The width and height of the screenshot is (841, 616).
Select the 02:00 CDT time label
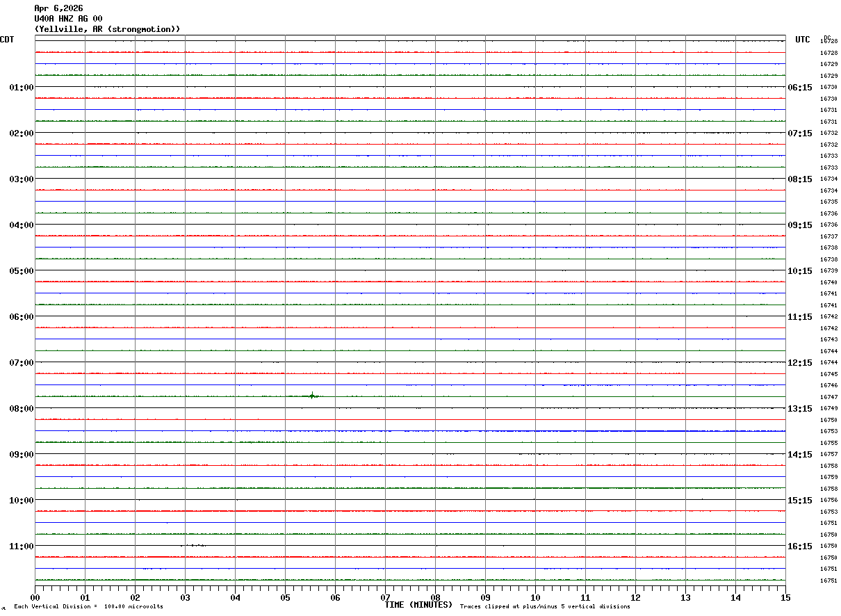(x=22, y=133)
